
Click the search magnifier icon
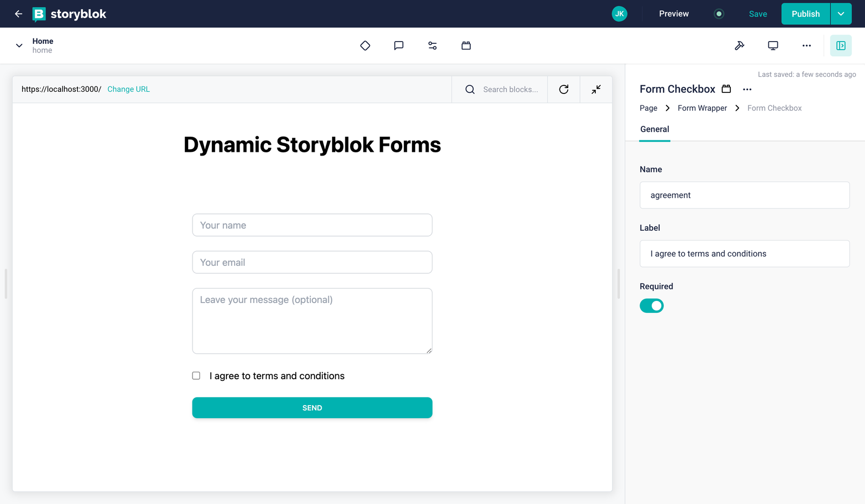[470, 90]
